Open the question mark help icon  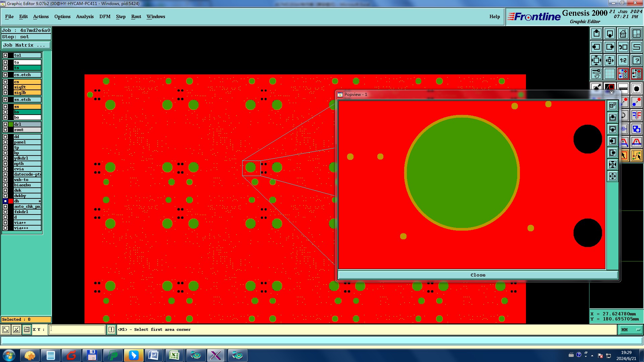click(x=636, y=60)
